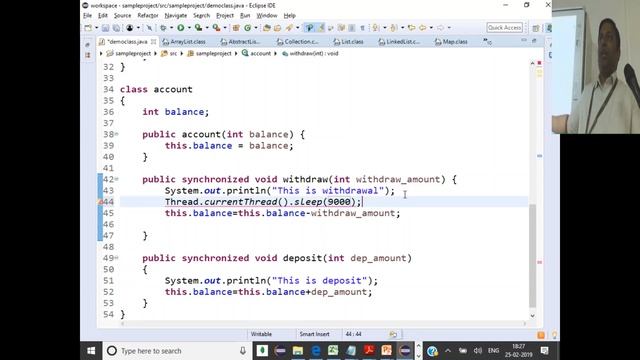Open the File menu
The height and width of the screenshot is (360, 640).
[x=87, y=16]
